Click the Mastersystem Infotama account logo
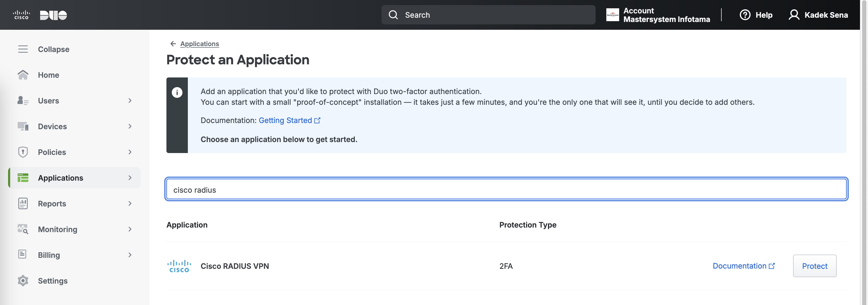Viewport: 868px width, 305px height. 612,15
